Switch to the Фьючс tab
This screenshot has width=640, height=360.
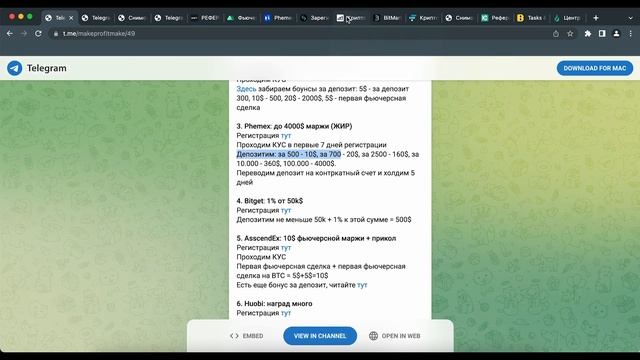(x=242, y=18)
